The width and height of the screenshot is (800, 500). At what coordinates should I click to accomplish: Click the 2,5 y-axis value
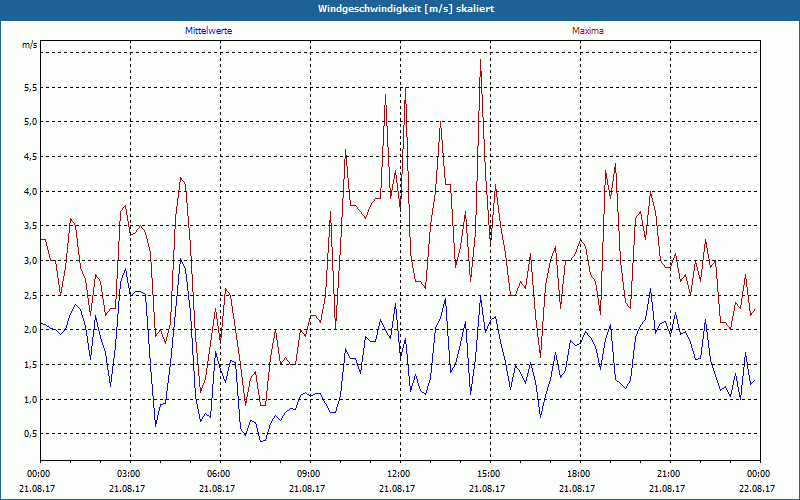pyautogui.click(x=31, y=295)
